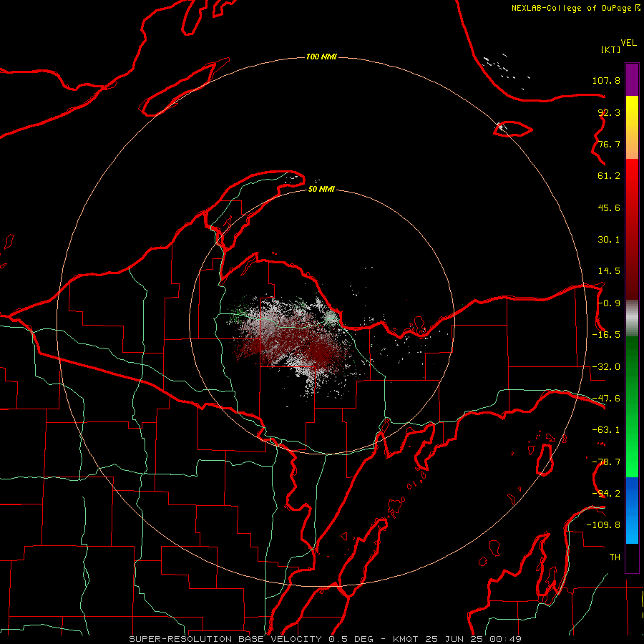Click the 45.6 velocity scale value

(609, 208)
